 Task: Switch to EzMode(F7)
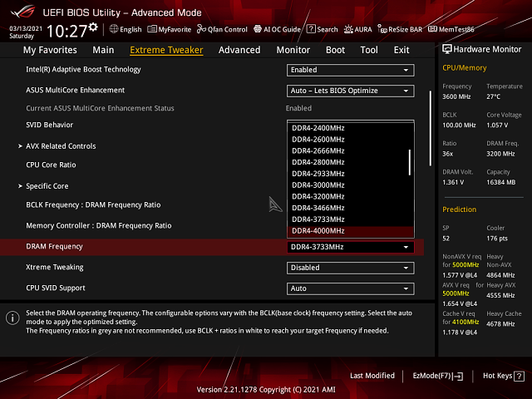point(438,376)
